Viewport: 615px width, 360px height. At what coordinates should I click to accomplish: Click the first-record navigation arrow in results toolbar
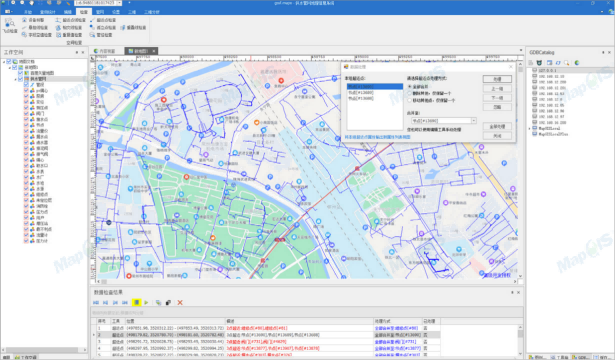tap(96, 302)
